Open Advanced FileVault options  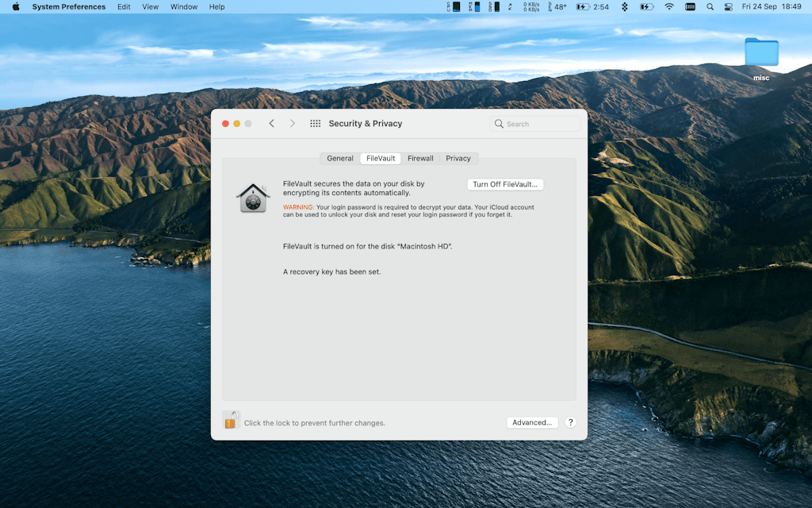532,421
